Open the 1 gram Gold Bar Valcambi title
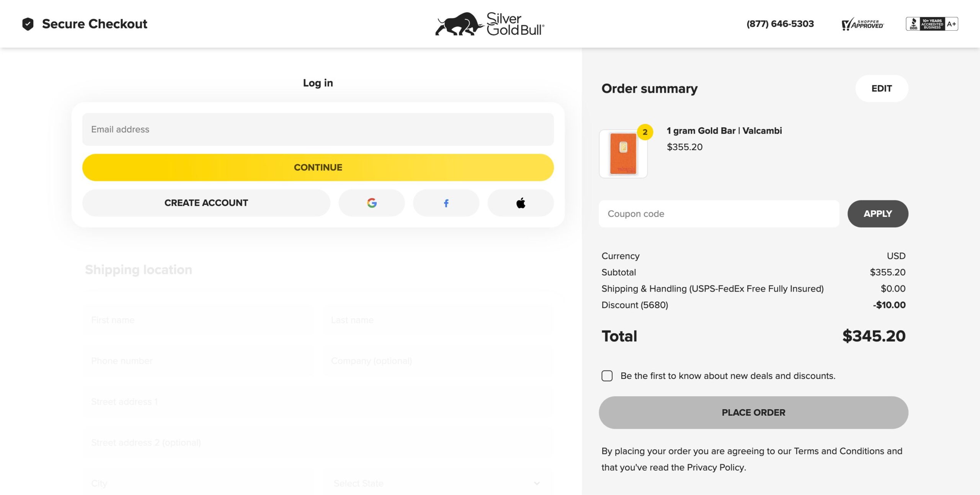980x495 pixels. click(x=724, y=131)
